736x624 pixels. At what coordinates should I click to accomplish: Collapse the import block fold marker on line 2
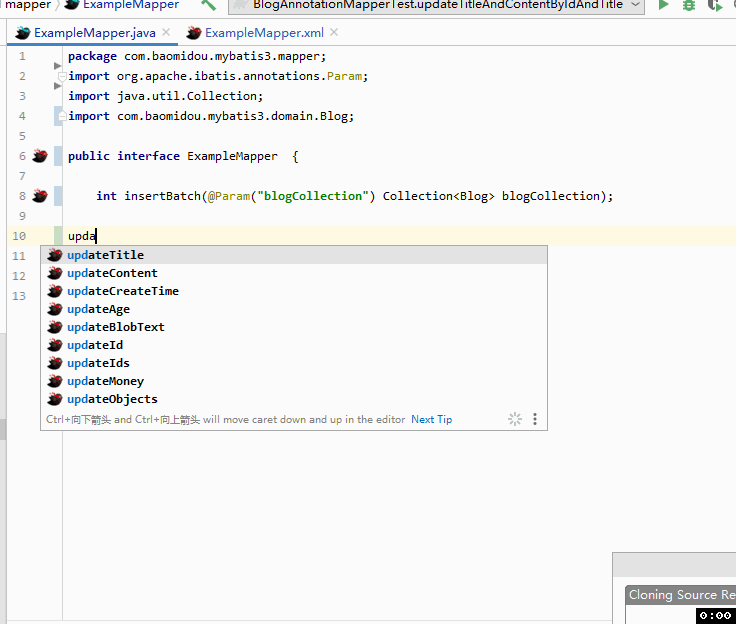(x=61, y=76)
